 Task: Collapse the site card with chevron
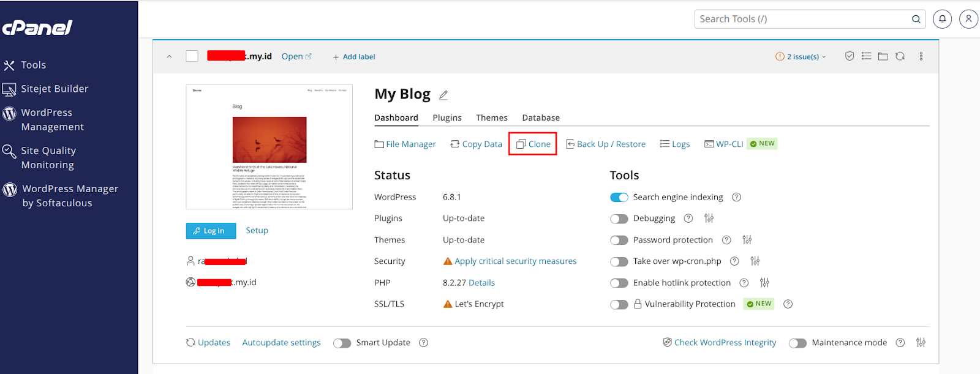coord(170,56)
